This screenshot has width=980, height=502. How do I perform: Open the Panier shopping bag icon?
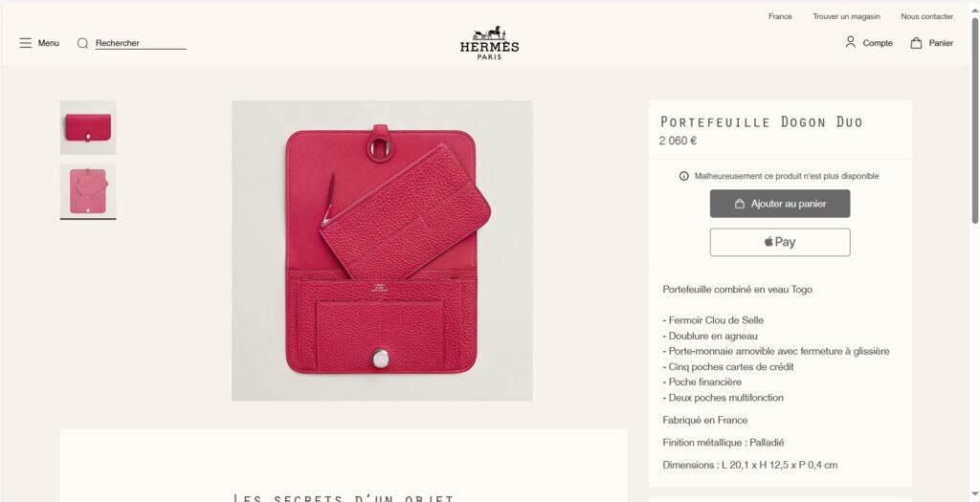click(916, 43)
